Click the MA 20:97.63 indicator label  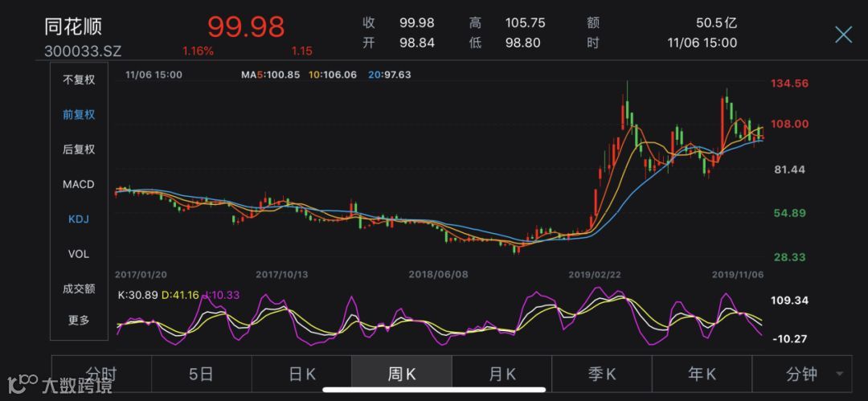click(390, 74)
